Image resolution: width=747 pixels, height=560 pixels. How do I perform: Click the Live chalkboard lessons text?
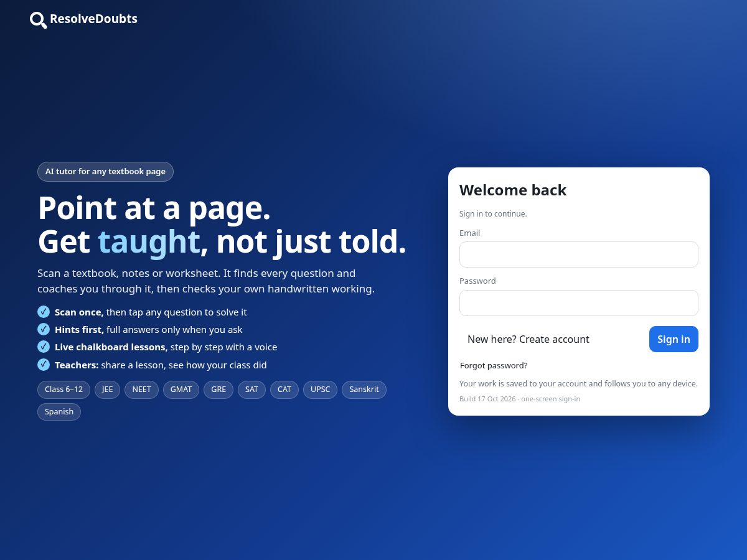click(166, 347)
